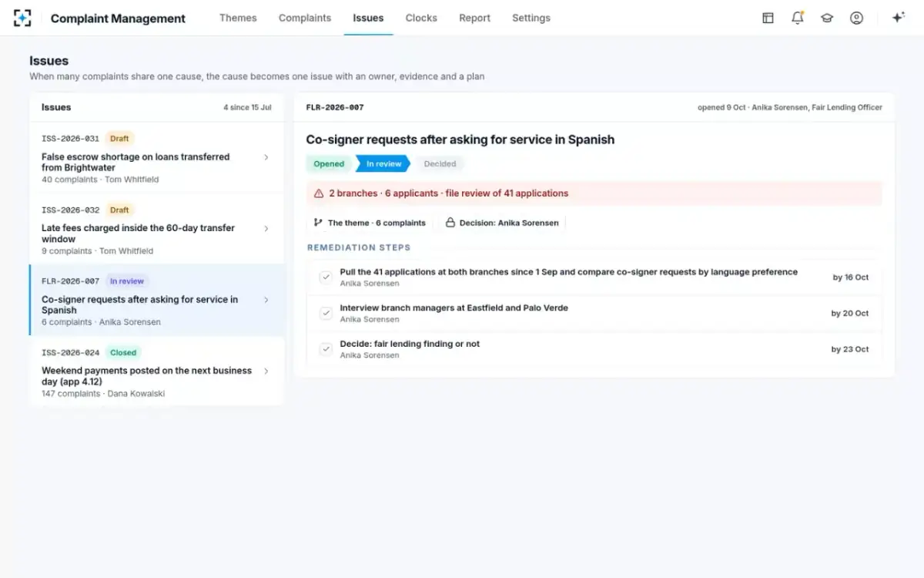Screen dimensions: 924x578
Task: Click the Draft badge on ISS-2026-032
Action: [x=119, y=210]
